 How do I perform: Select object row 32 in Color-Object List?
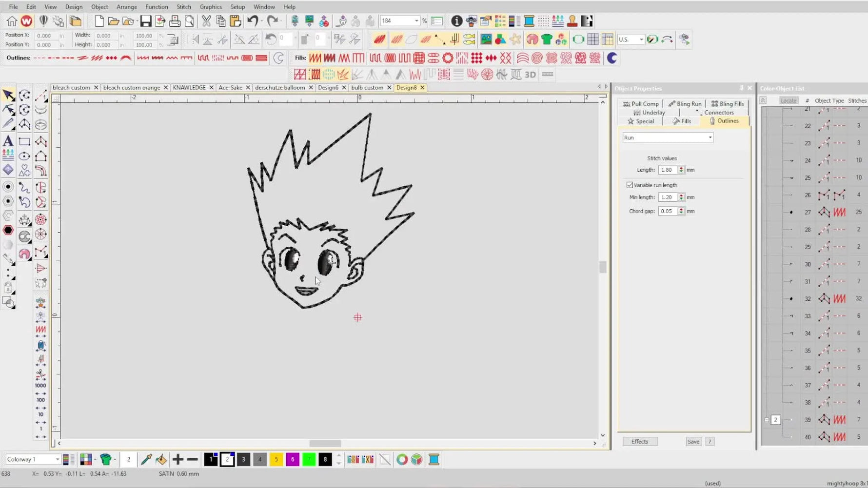pyautogui.click(x=813, y=298)
